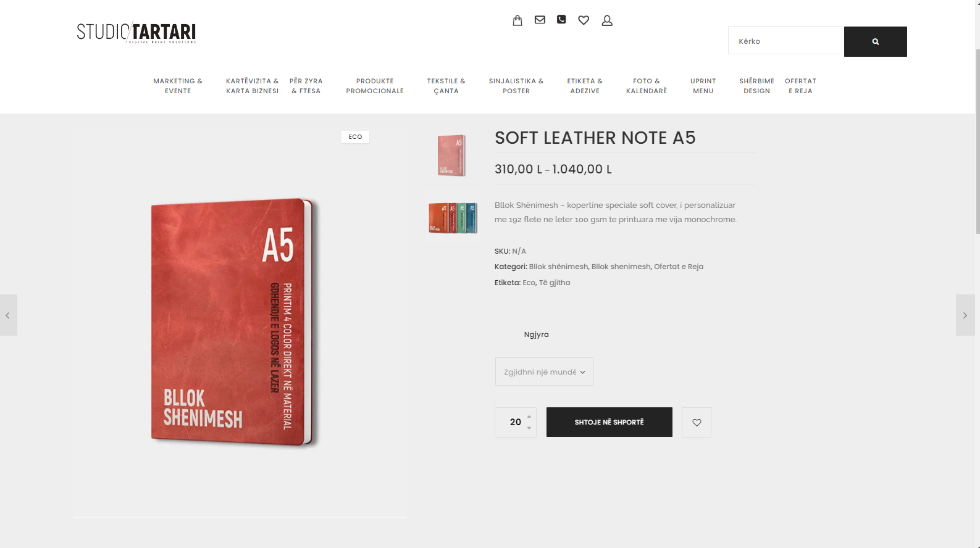Go to previous product arrow
The image size is (980, 548).
coord(8,315)
